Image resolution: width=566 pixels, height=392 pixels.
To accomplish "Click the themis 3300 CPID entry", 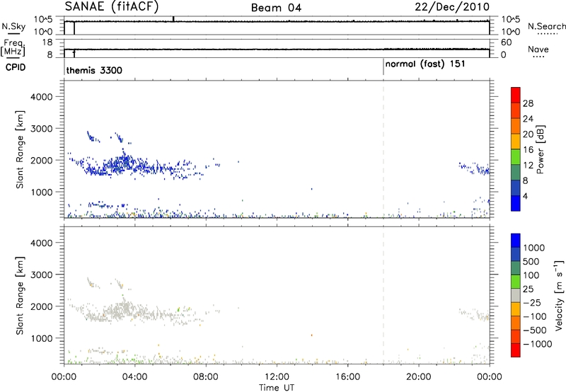I will pyautogui.click(x=94, y=70).
